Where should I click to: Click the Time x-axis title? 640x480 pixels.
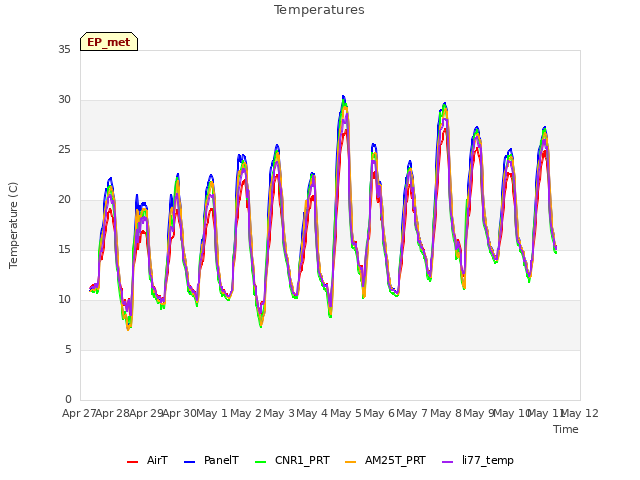566,429
